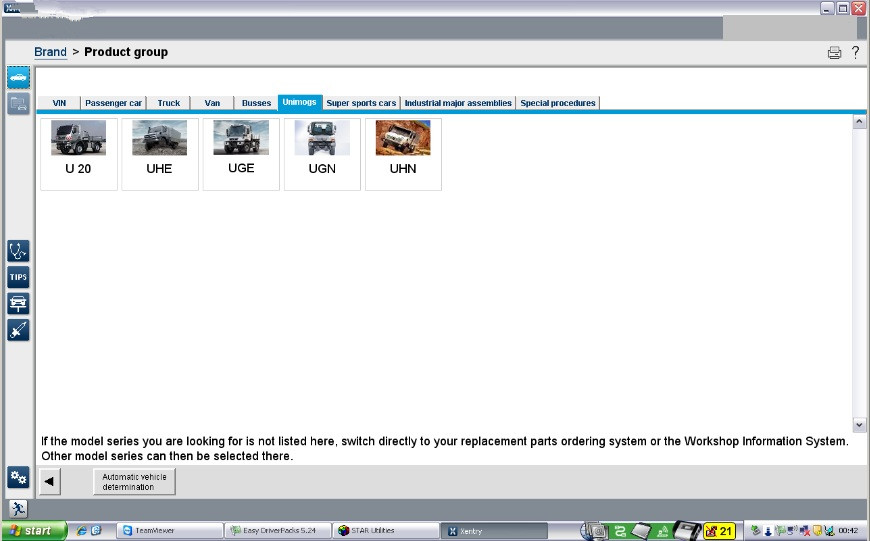Open the Truck tab

pos(169,103)
